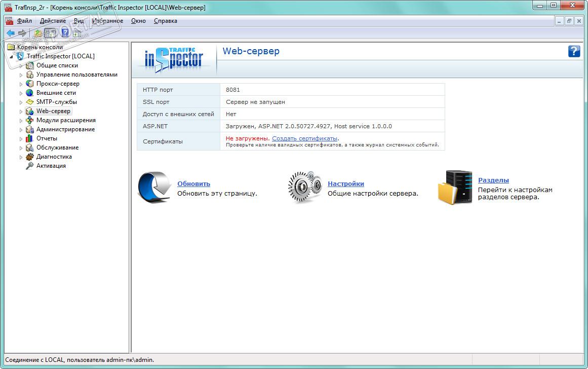Click the Активация key icon

tap(29, 166)
